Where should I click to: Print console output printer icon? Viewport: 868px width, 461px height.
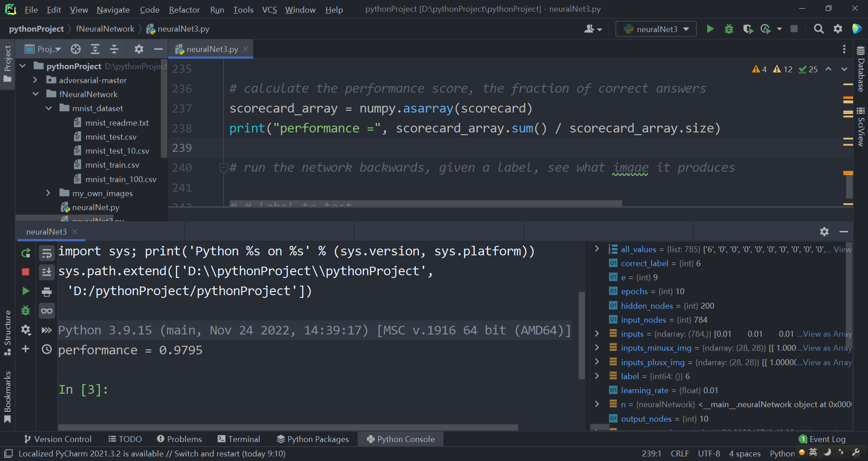[47, 292]
